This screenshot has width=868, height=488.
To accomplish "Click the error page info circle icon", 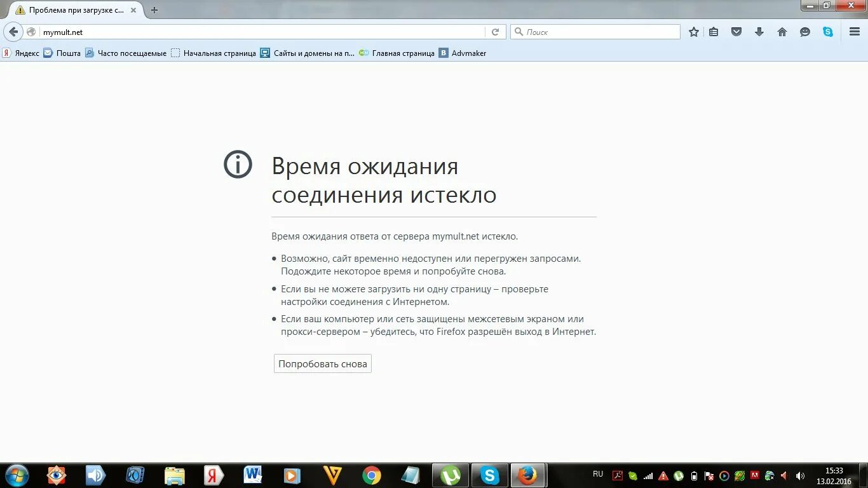I will [238, 165].
